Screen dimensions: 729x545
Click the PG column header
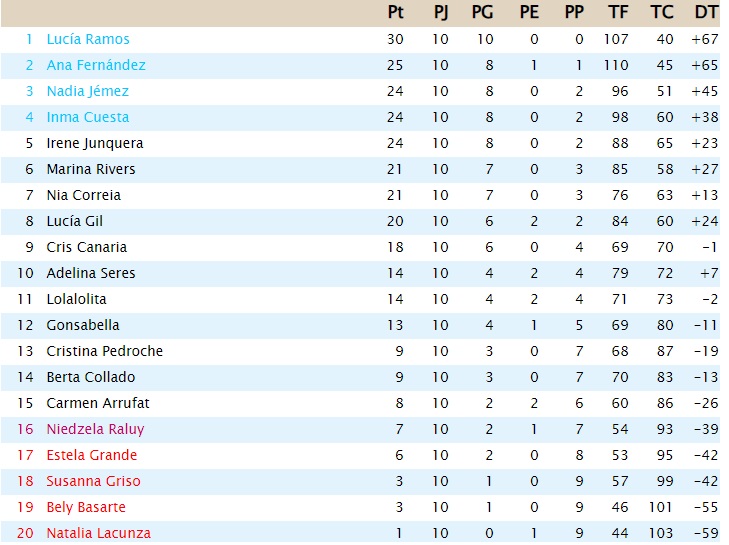click(x=483, y=13)
